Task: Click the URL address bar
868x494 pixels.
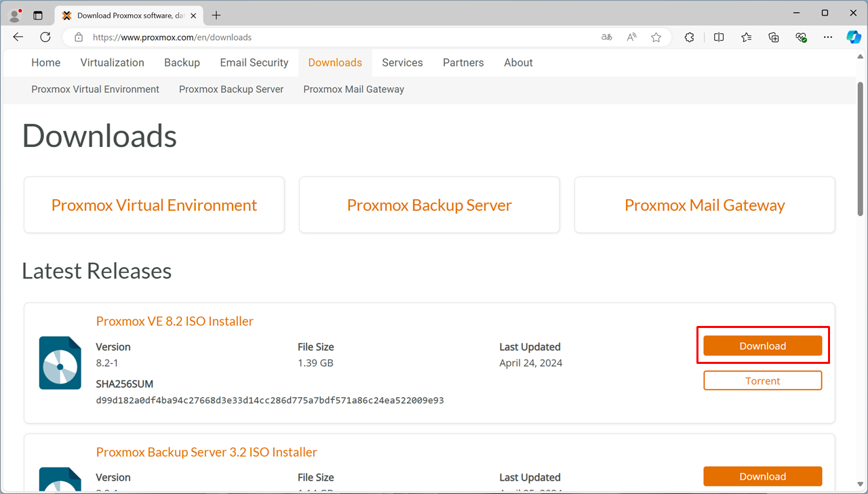Action: click(x=339, y=37)
